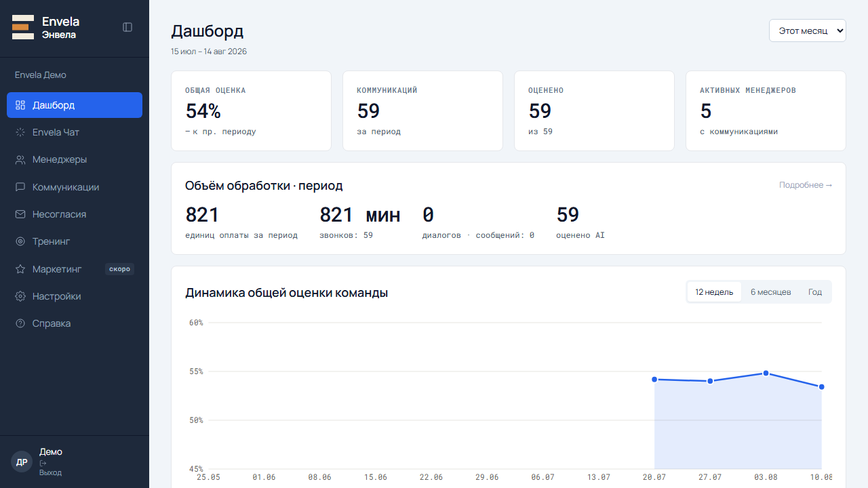Screen dimensions: 868x488
Task: Go to the Менеджеры section
Action: (75, 160)
